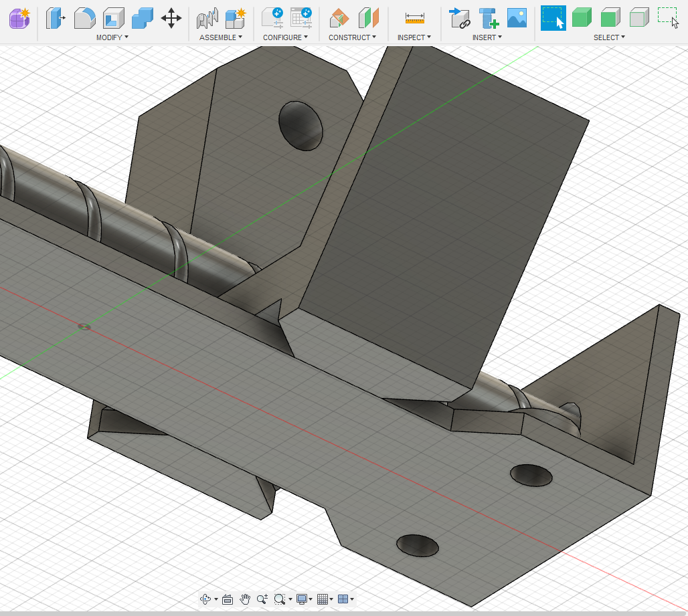The height and width of the screenshot is (616, 688).
Task: Click the Viewports layout icon
Action: pyautogui.click(x=343, y=599)
